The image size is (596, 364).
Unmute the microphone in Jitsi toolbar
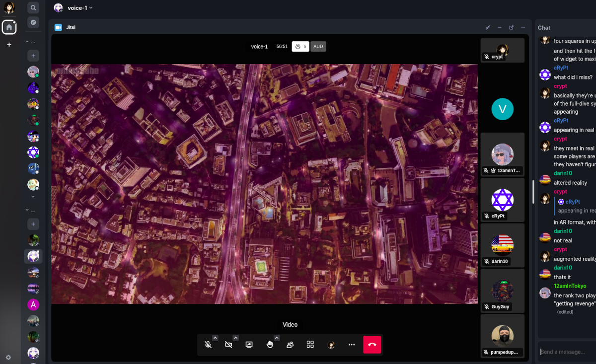click(208, 345)
